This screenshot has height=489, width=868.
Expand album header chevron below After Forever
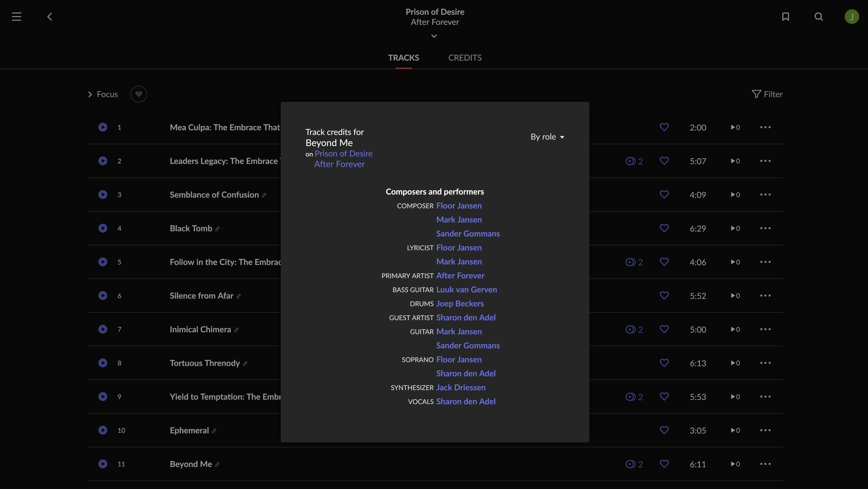click(x=434, y=36)
